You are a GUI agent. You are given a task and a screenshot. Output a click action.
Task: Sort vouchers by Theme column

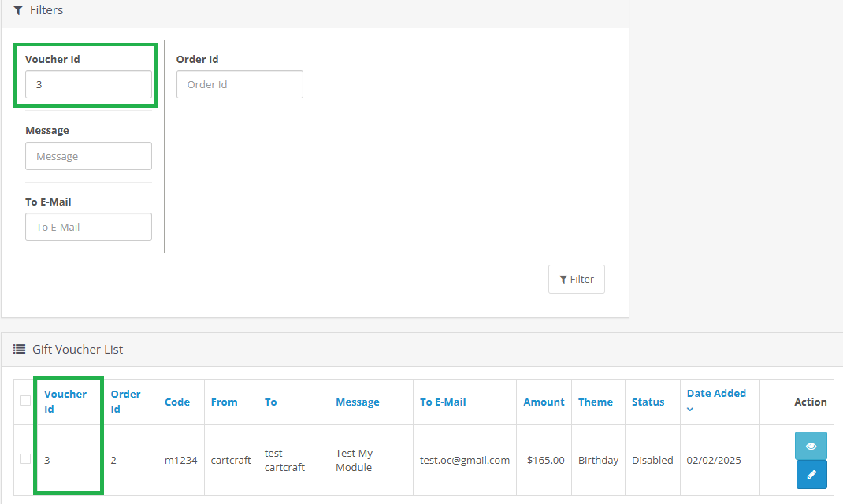(x=595, y=402)
